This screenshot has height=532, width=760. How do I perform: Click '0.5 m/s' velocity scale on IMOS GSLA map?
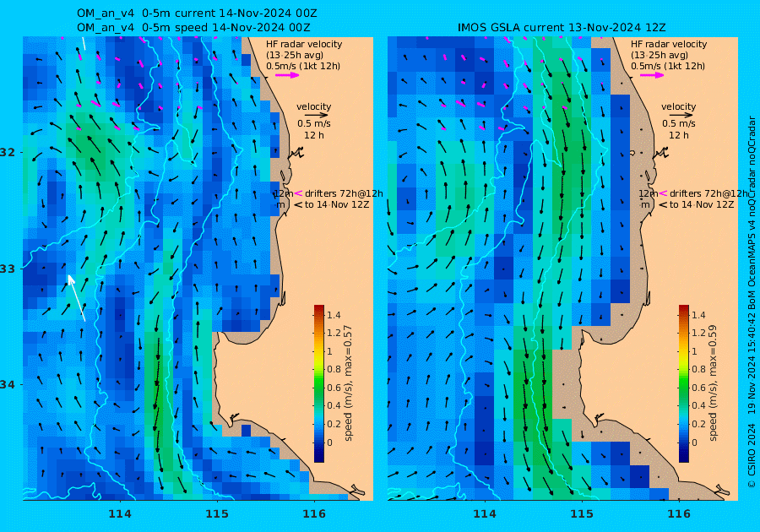click(x=679, y=123)
